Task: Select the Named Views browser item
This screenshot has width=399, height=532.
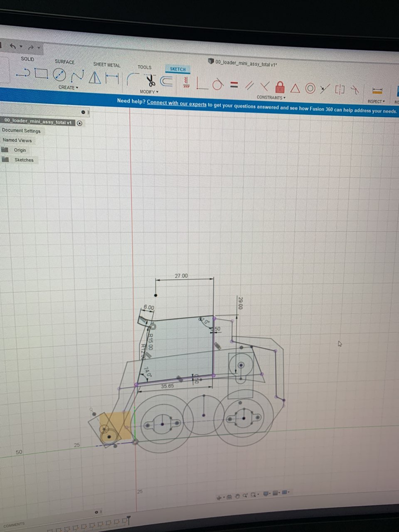Action: tap(17, 140)
